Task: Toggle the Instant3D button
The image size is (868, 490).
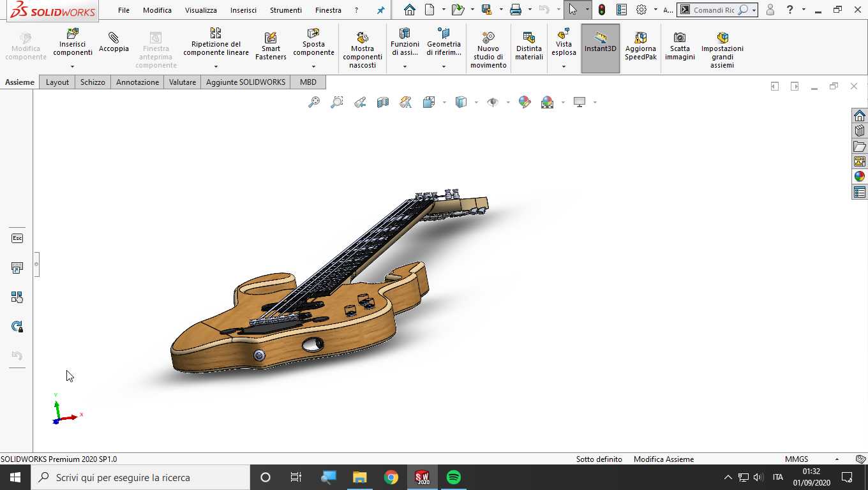Action: click(x=600, y=48)
